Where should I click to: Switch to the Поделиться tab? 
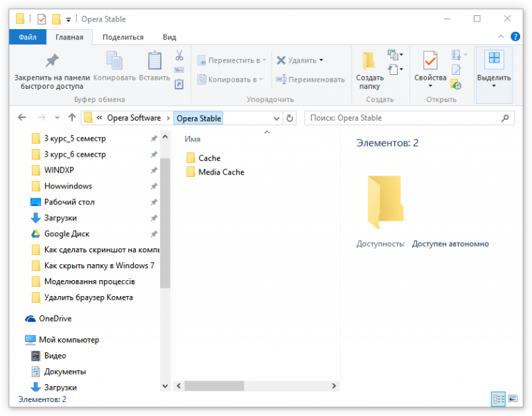tap(123, 37)
